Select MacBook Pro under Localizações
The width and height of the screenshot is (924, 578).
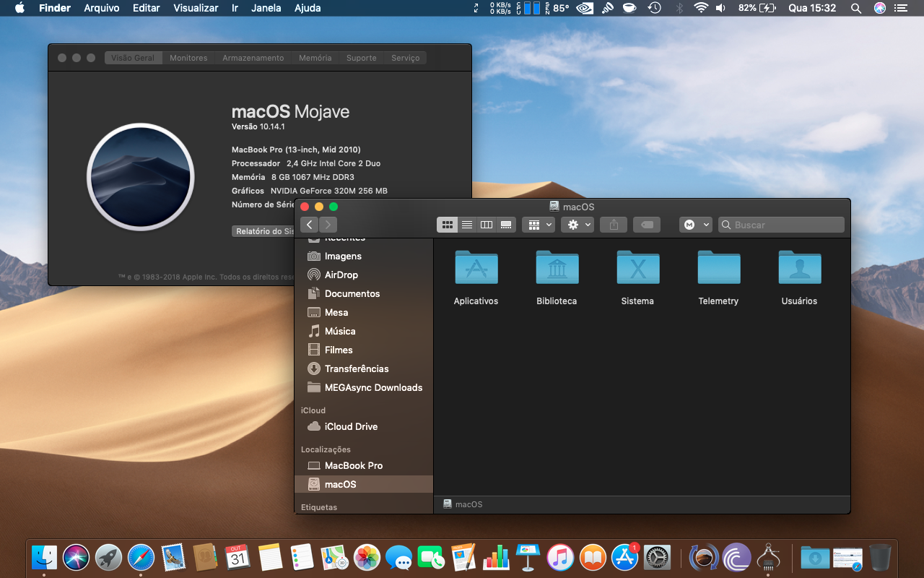(x=364, y=465)
